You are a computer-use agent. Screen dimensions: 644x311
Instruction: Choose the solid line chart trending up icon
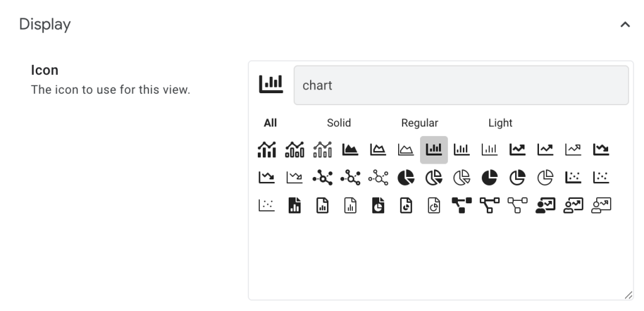(517, 150)
